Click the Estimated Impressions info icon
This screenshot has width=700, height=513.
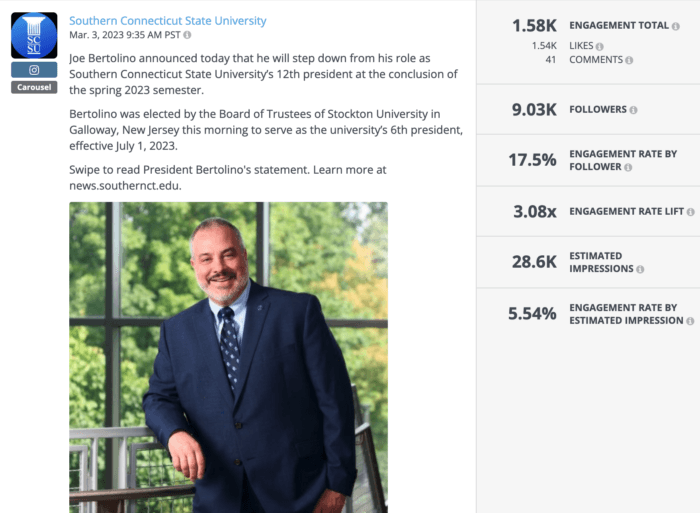640,269
